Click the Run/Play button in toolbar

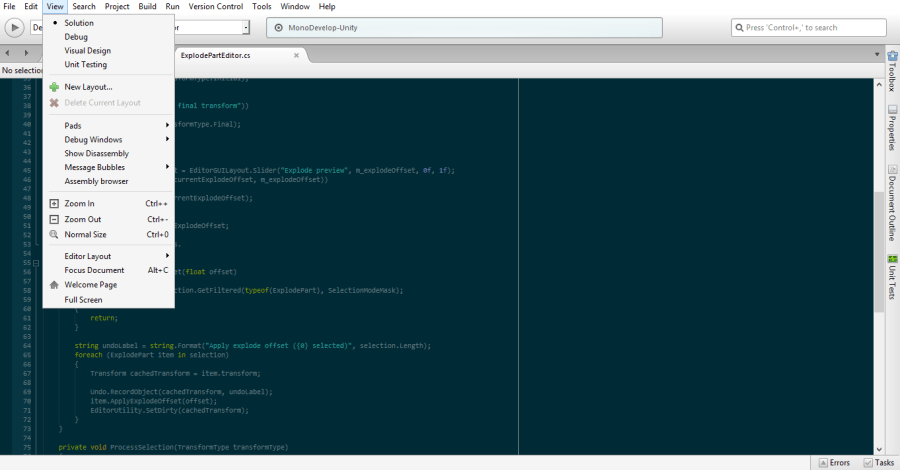coord(16,28)
